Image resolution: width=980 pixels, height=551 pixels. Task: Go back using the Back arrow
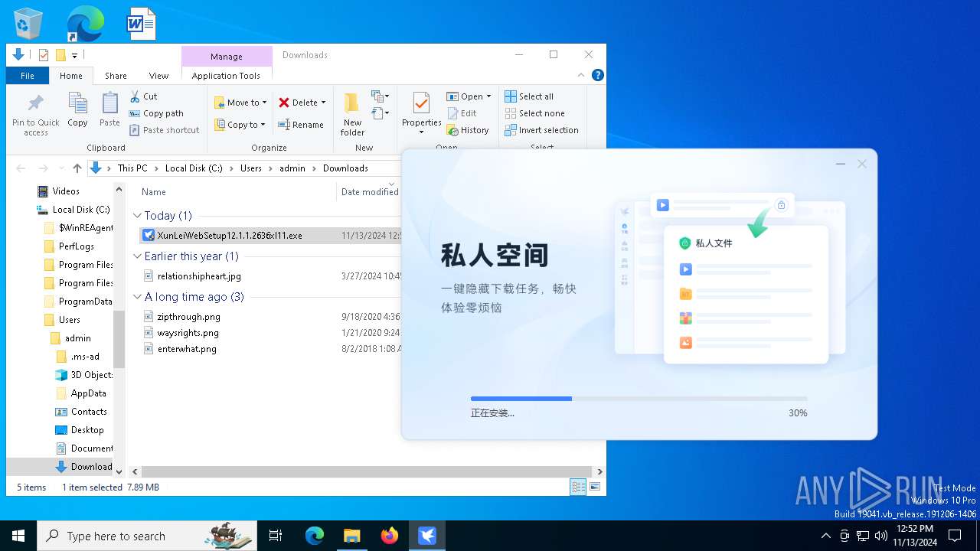[21, 168]
